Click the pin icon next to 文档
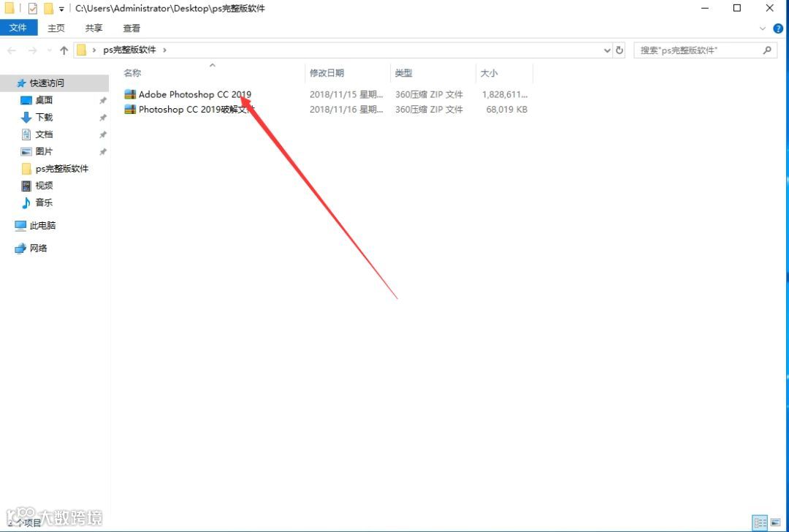This screenshot has height=532, width=789. pos(103,135)
